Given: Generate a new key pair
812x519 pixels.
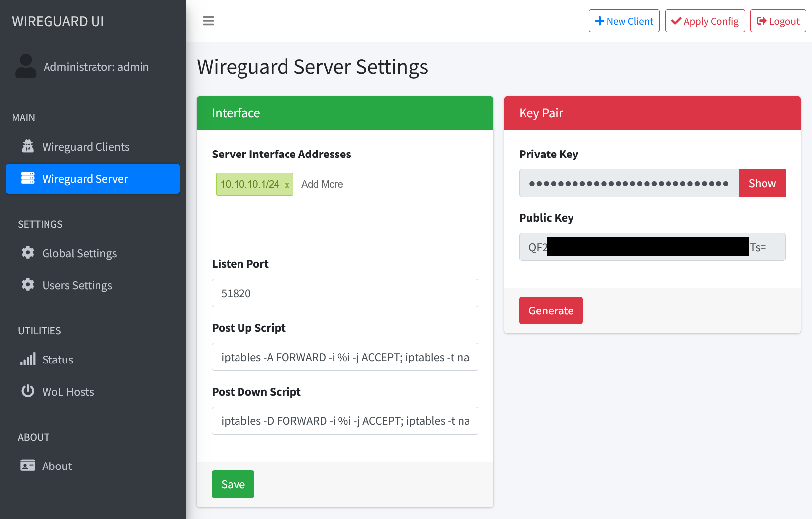Looking at the screenshot, I should point(551,311).
